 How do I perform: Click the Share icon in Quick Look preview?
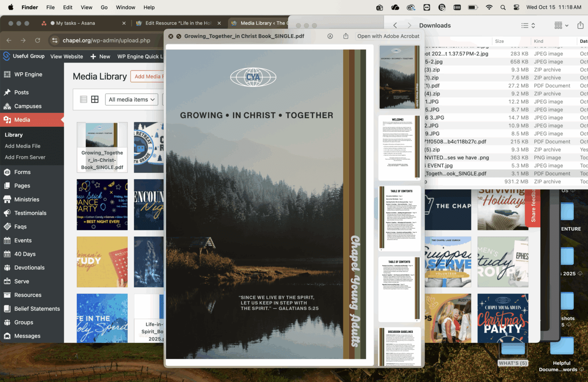coord(346,36)
